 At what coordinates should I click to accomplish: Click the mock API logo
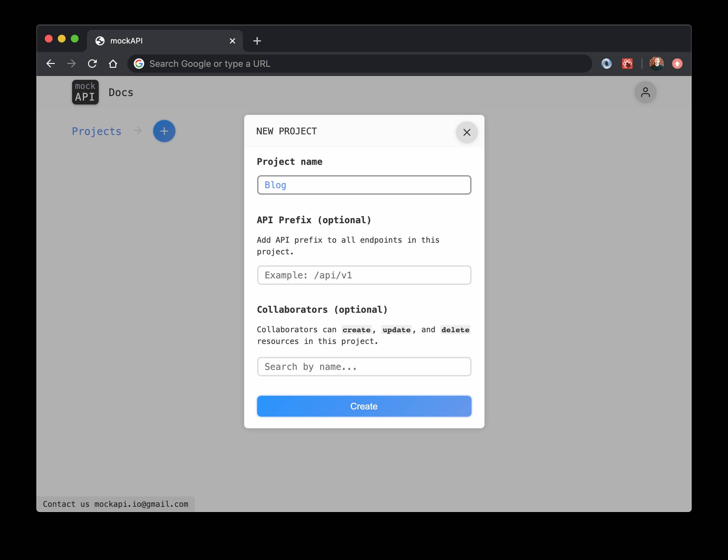coord(85,92)
